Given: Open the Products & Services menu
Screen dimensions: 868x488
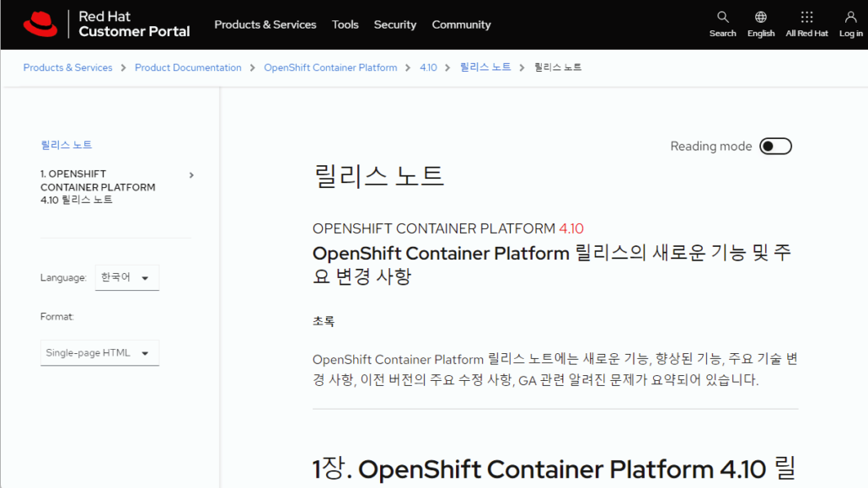Looking at the screenshot, I should 265,24.
